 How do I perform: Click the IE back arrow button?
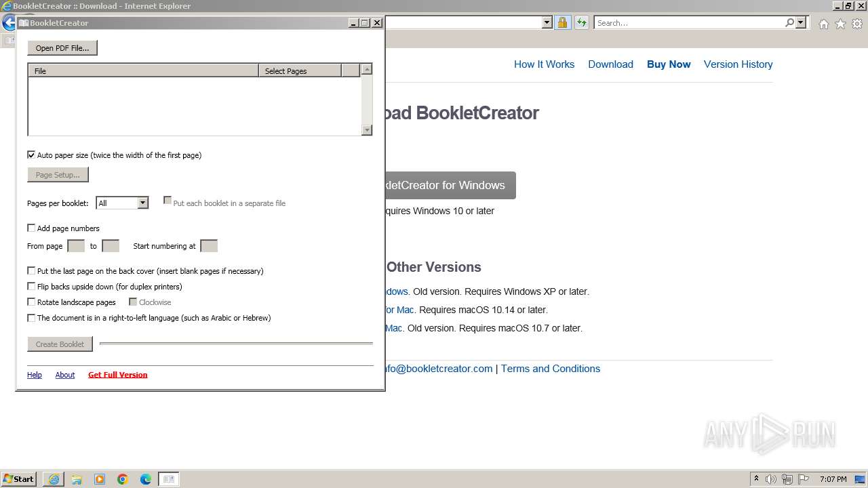point(8,22)
